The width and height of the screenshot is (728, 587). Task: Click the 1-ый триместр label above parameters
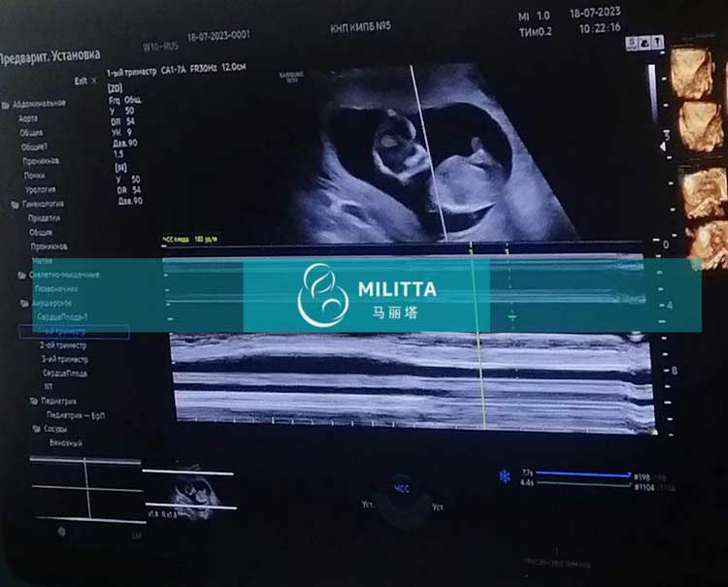pos(132,73)
